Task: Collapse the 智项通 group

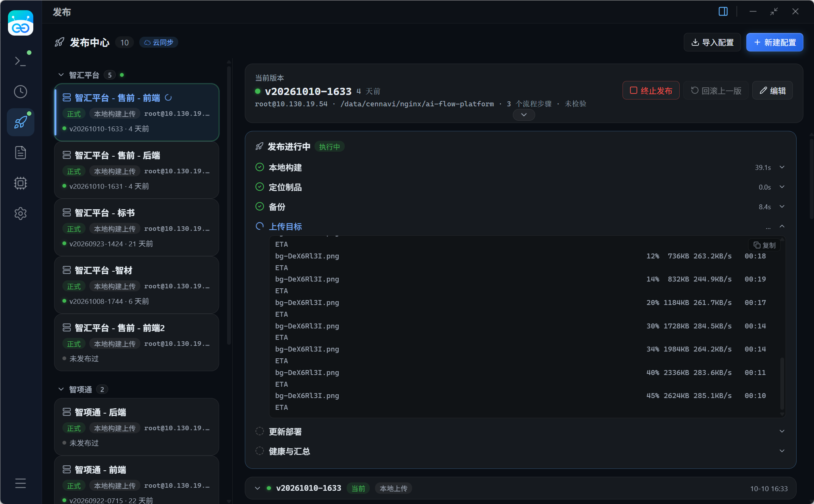Action: (61, 389)
